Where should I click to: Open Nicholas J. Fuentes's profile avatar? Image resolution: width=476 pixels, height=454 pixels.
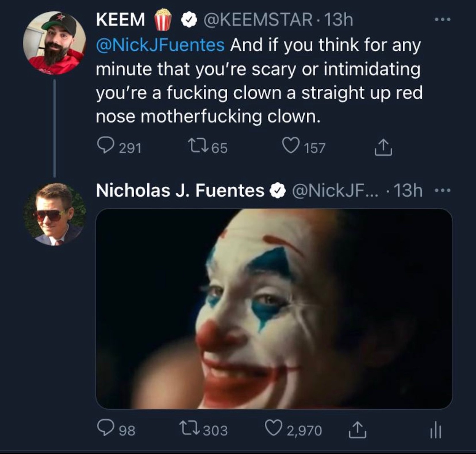54,214
